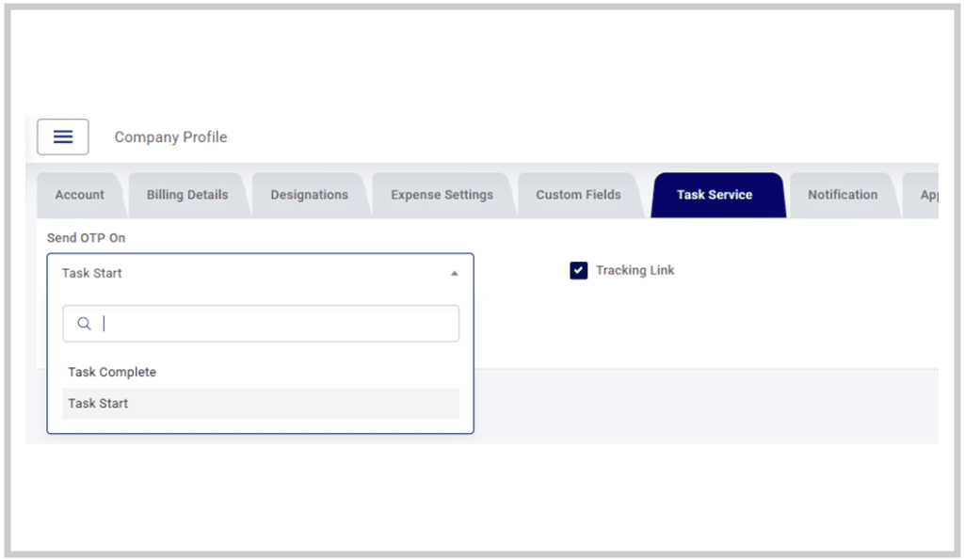The height and width of the screenshot is (560, 964).
Task: Switch to the Account tab
Action: point(81,195)
